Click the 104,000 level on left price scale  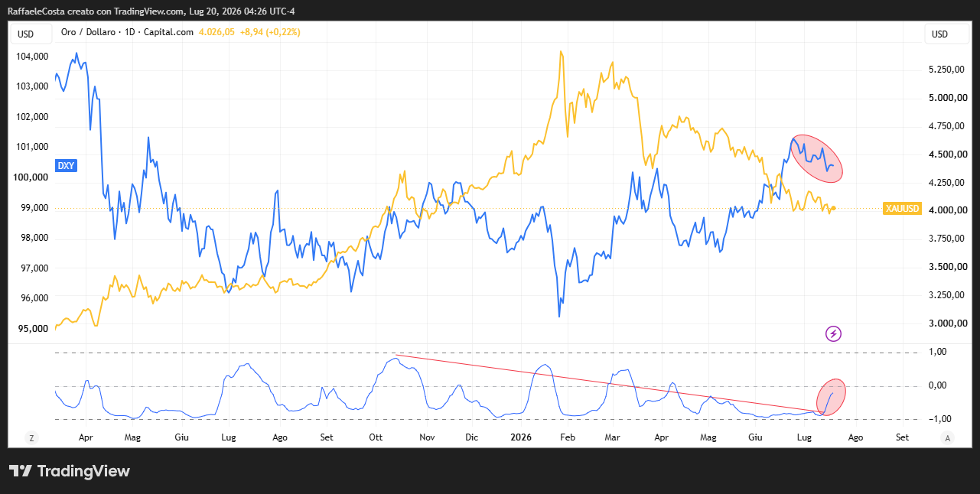click(33, 57)
